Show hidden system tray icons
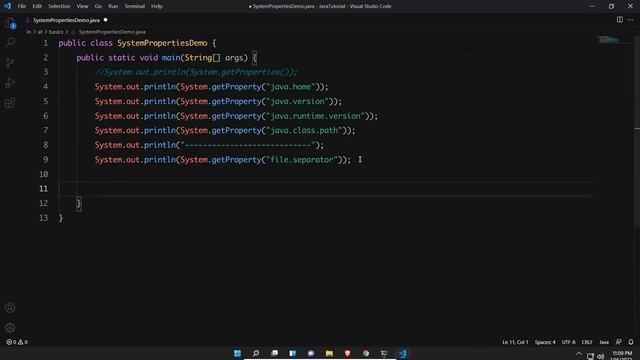This screenshot has height=360, width=640. point(579,354)
